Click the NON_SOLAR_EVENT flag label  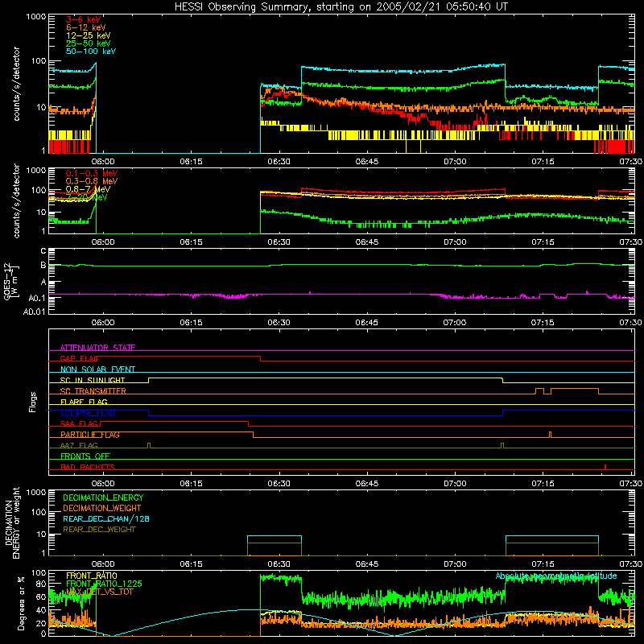[x=97, y=369]
